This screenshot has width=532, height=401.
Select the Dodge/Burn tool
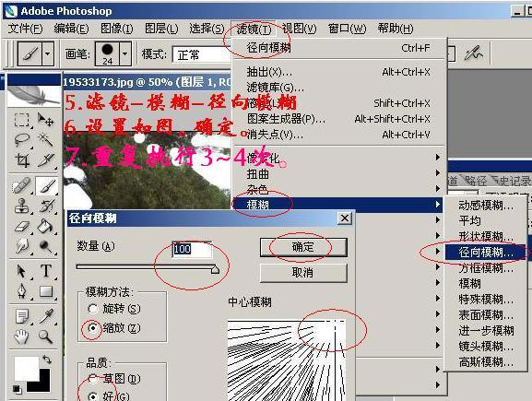pyautogui.click(x=46, y=246)
